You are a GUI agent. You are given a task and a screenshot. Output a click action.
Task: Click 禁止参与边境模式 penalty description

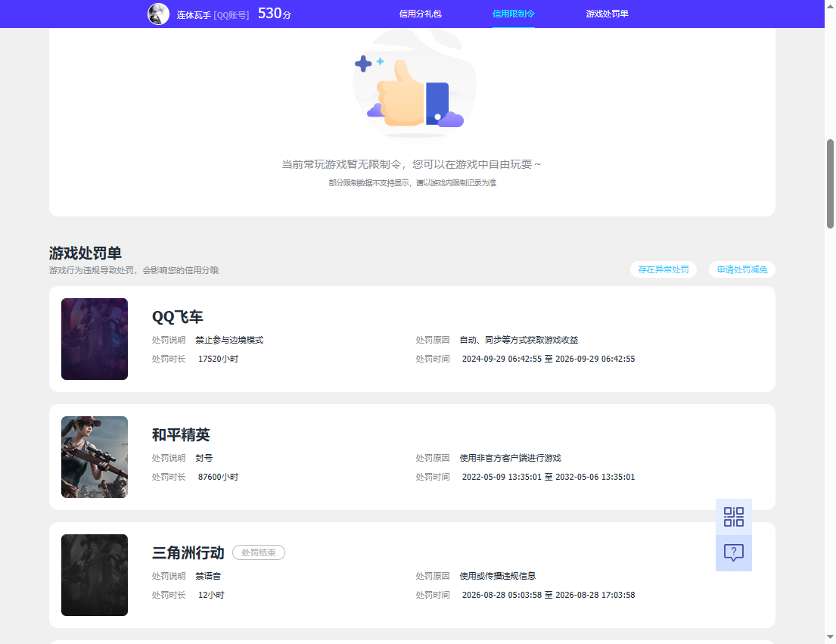point(229,340)
